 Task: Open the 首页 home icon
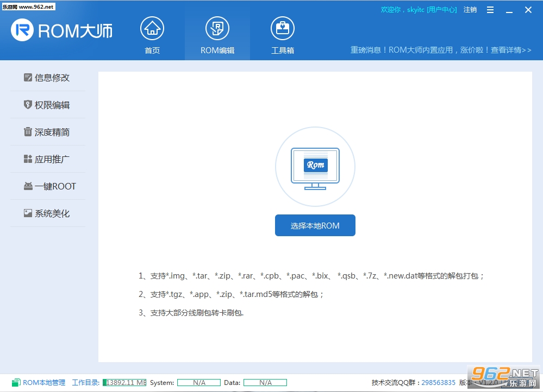point(152,28)
